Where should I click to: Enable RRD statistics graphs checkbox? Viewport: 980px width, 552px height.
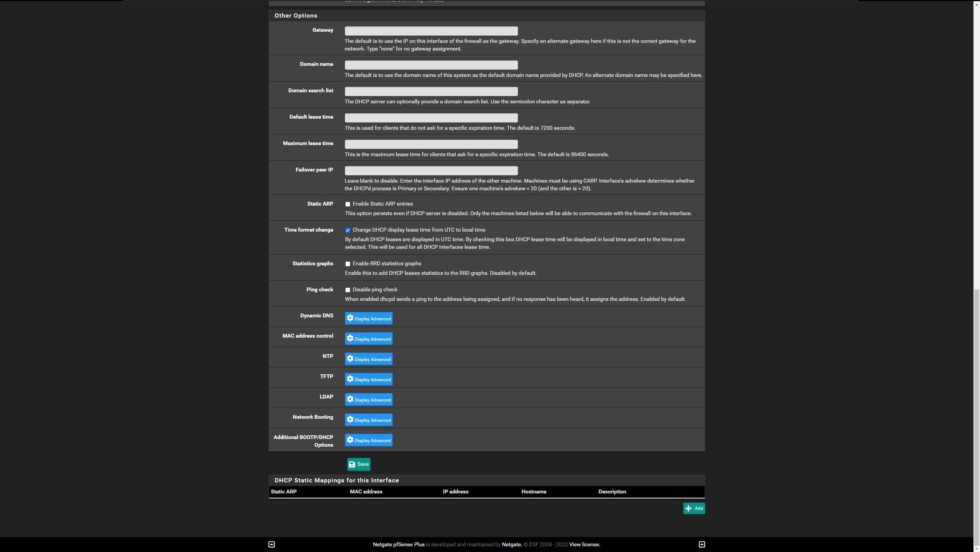pyautogui.click(x=348, y=264)
